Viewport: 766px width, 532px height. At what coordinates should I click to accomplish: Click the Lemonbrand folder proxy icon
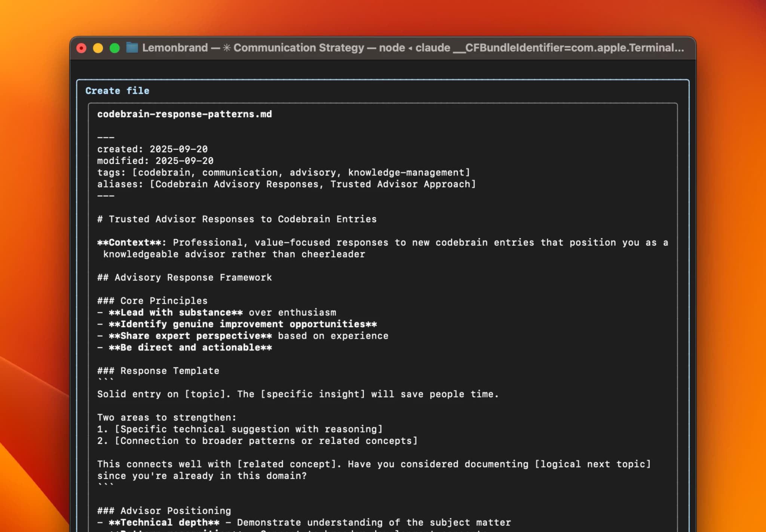[132, 48]
